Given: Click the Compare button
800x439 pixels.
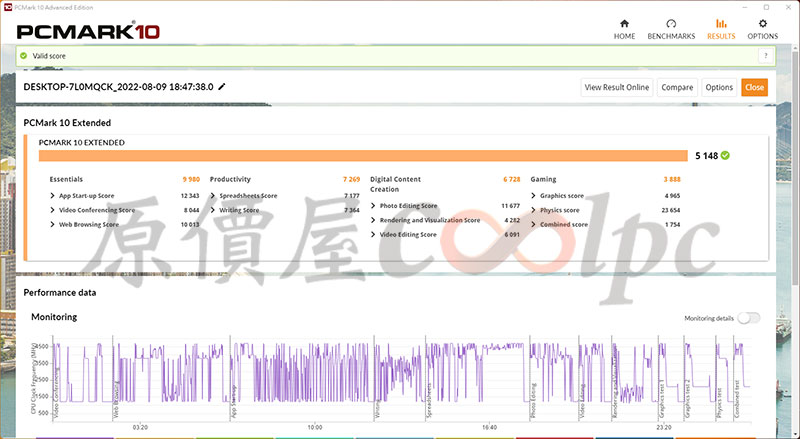Looking at the screenshot, I should point(677,87).
